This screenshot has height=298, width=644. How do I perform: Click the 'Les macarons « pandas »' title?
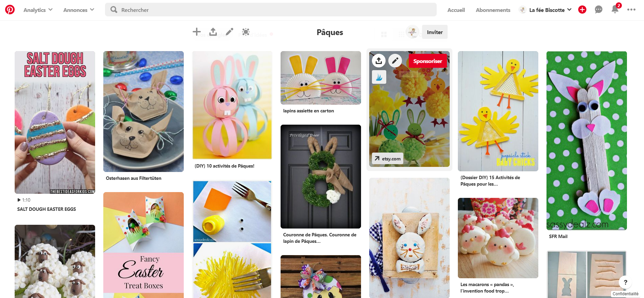[x=487, y=287]
